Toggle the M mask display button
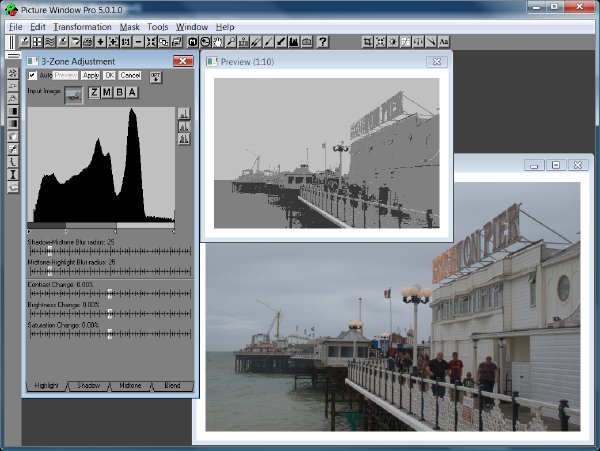 107,92
